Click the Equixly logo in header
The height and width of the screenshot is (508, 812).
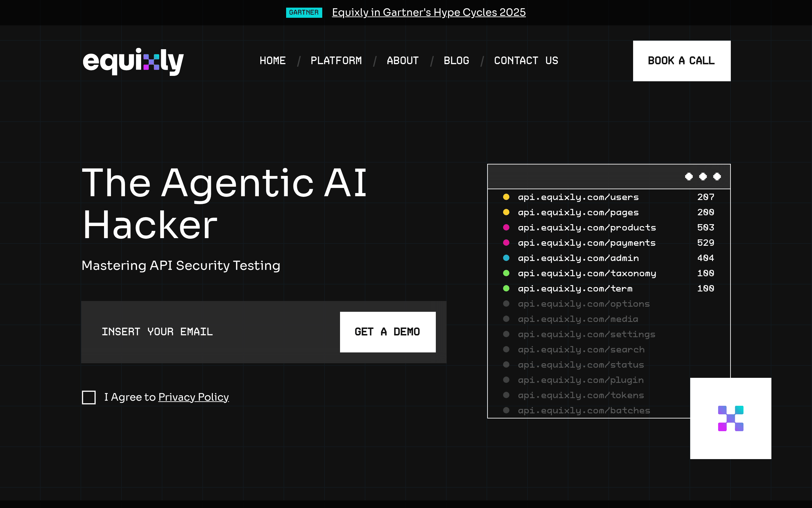coord(133,62)
